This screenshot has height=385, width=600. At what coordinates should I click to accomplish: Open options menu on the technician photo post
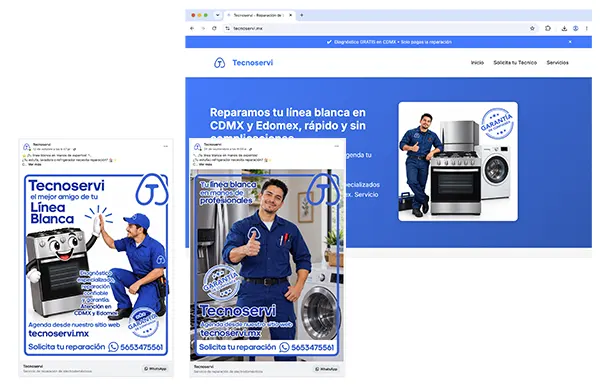click(x=336, y=146)
